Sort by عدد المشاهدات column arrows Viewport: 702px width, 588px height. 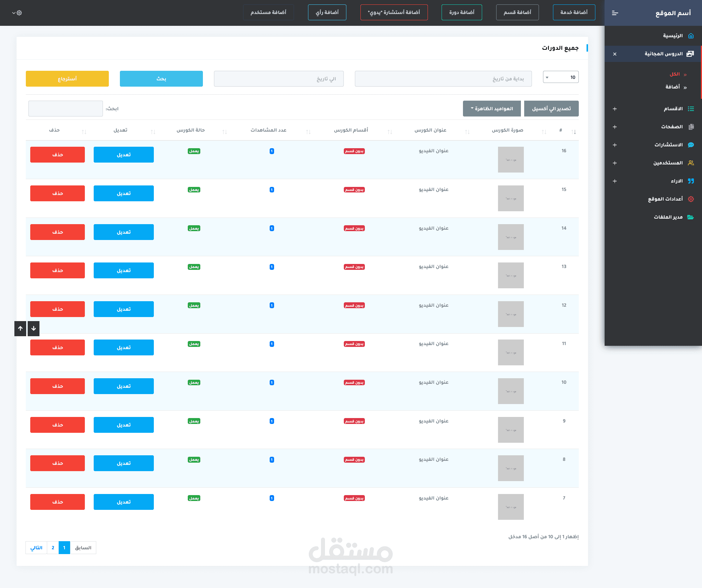coord(308,132)
